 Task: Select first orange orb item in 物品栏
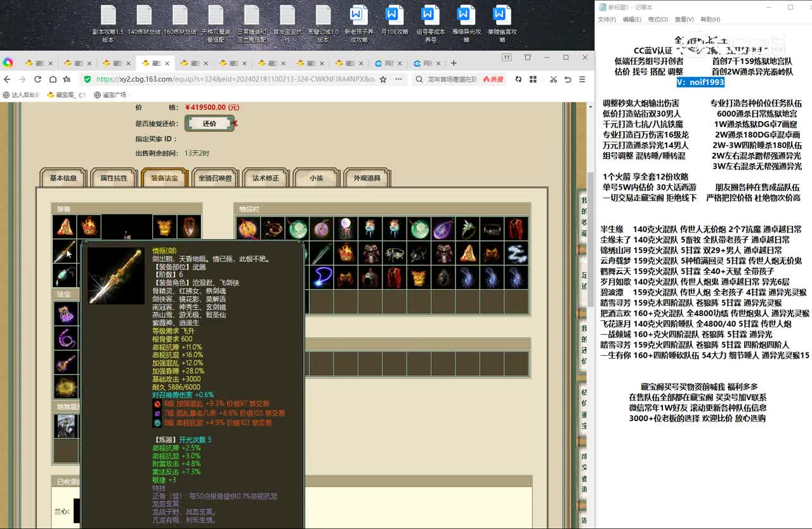248,228
